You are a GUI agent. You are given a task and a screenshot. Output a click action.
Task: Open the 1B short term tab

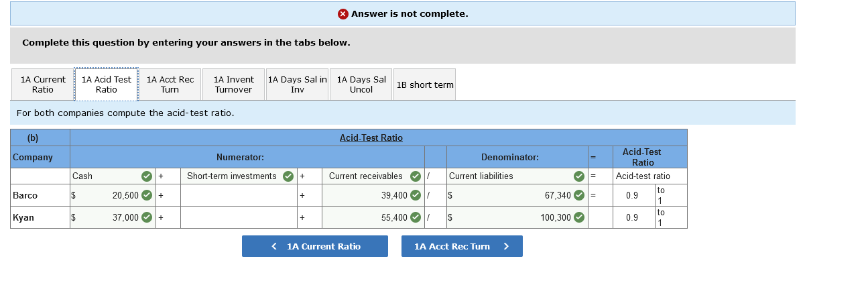pos(425,85)
